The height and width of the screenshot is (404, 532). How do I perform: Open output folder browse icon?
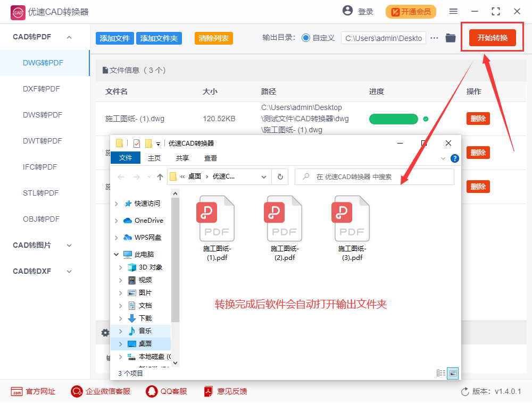pos(450,38)
